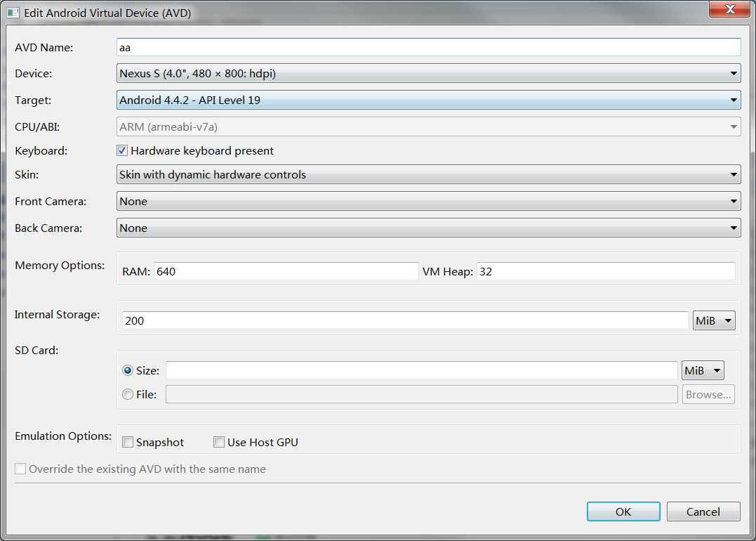Click the Internal Storage label
This screenshot has height=541, width=756.
pos(58,315)
